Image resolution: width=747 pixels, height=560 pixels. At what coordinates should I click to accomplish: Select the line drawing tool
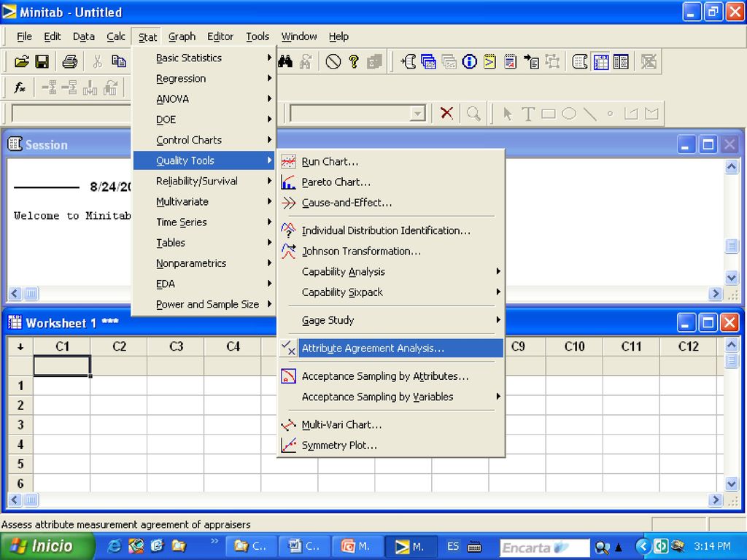(x=589, y=113)
